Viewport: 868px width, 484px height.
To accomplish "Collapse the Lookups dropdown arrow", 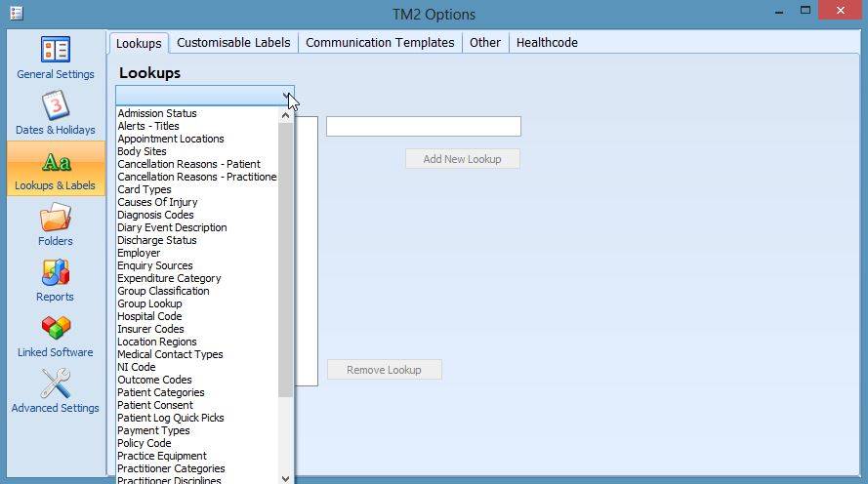I will (286, 96).
